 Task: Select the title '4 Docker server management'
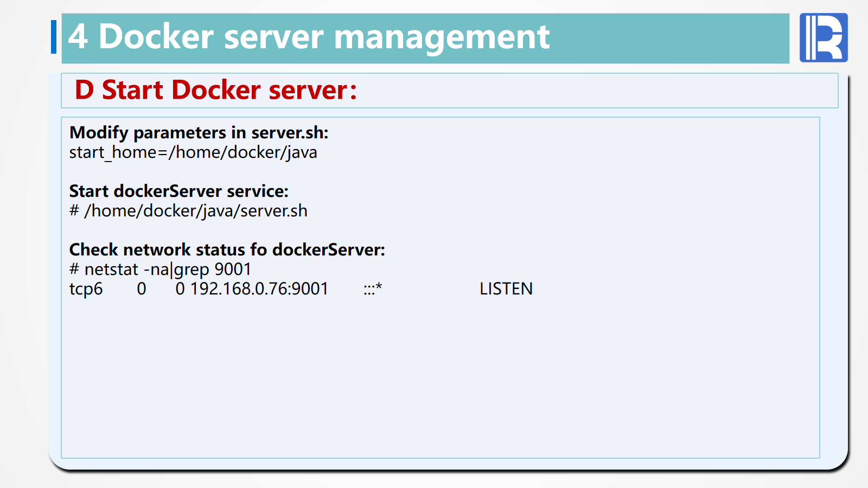click(x=308, y=37)
